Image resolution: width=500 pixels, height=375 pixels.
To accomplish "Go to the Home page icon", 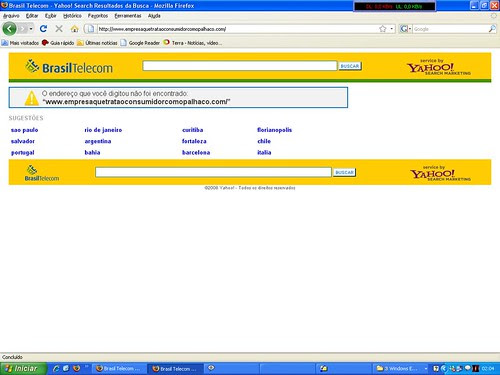I will (75, 29).
